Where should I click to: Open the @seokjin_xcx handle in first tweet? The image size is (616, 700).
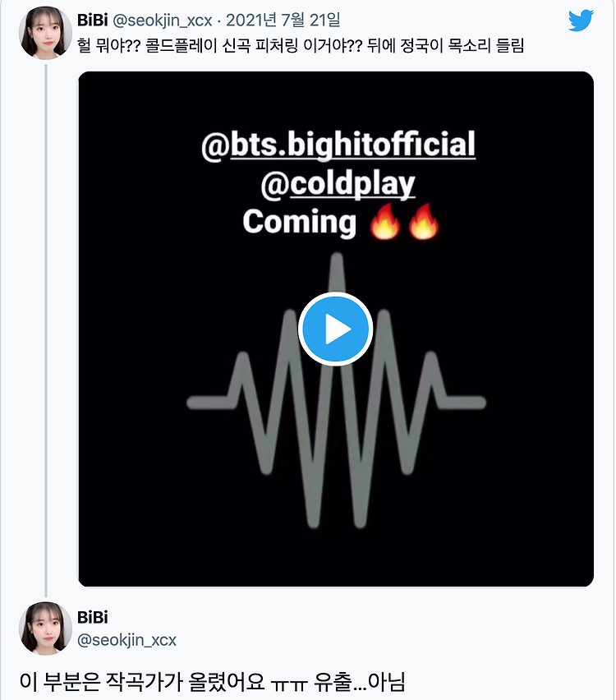tap(163, 21)
